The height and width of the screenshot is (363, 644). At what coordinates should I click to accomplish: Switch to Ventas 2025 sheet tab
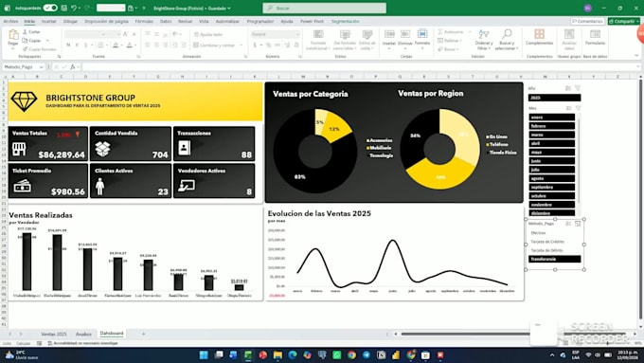click(x=54, y=334)
